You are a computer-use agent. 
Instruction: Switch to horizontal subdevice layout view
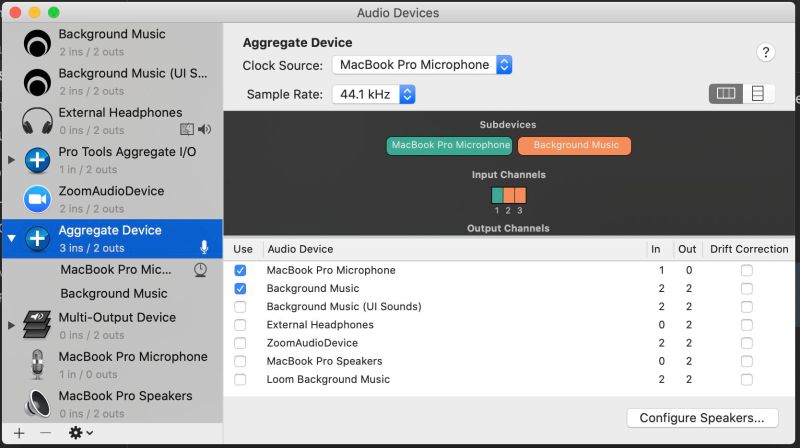click(726, 93)
